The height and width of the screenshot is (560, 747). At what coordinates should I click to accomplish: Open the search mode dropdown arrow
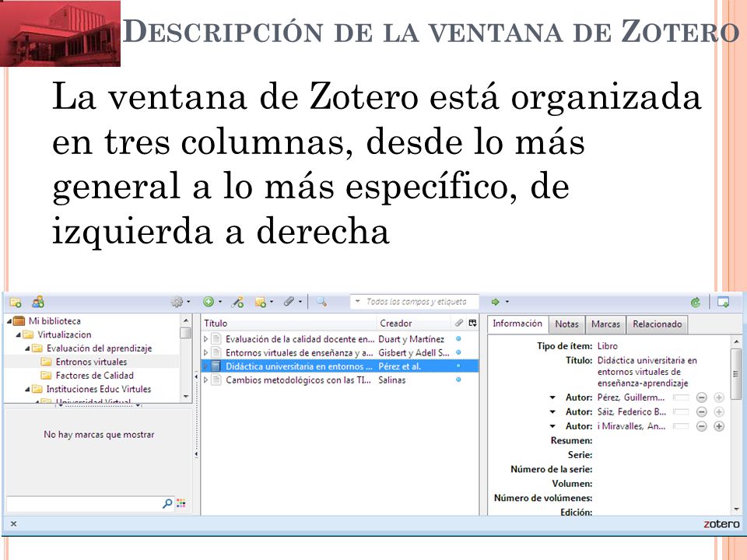pos(358,302)
